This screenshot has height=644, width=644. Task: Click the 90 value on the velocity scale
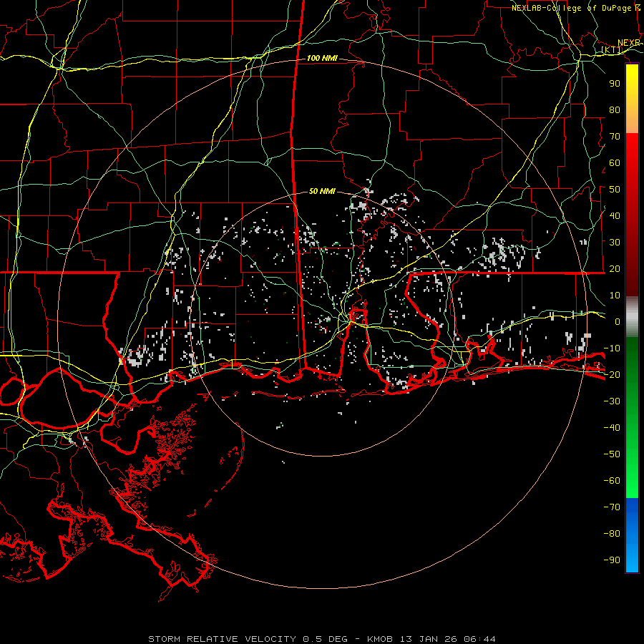[x=615, y=84]
